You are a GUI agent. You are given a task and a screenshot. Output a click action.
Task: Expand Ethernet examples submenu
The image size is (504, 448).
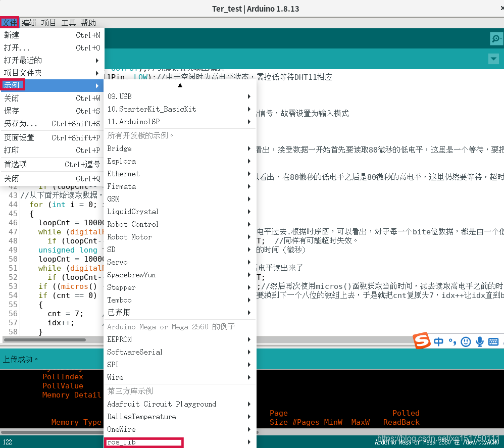point(180,174)
